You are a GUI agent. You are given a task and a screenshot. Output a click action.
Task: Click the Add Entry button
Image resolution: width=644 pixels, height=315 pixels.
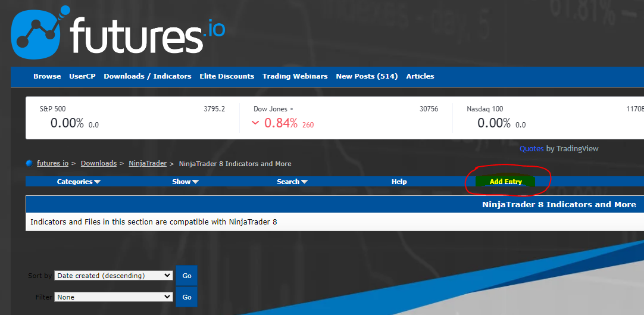point(505,182)
